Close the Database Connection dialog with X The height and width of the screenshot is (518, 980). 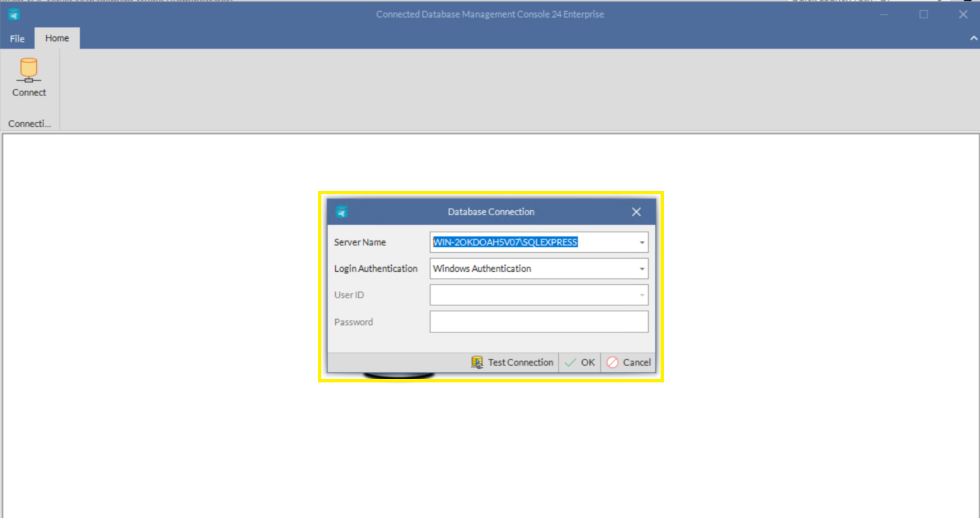point(636,212)
